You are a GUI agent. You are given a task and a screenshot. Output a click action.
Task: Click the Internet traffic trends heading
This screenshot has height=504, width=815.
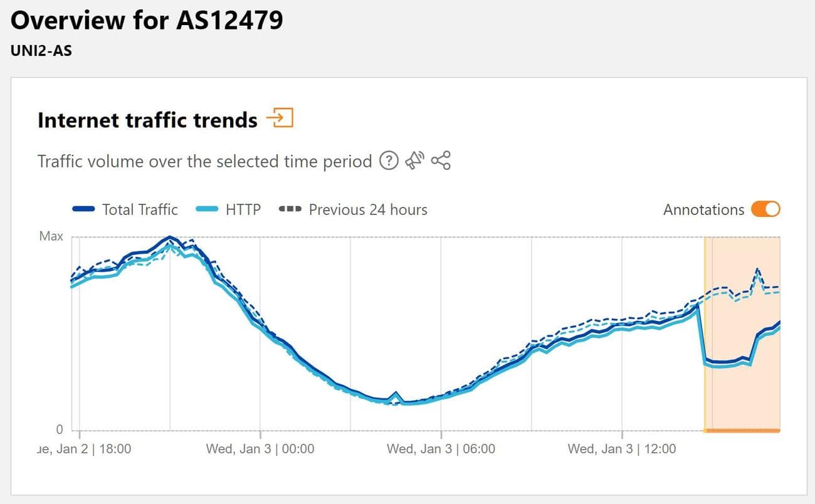147,120
